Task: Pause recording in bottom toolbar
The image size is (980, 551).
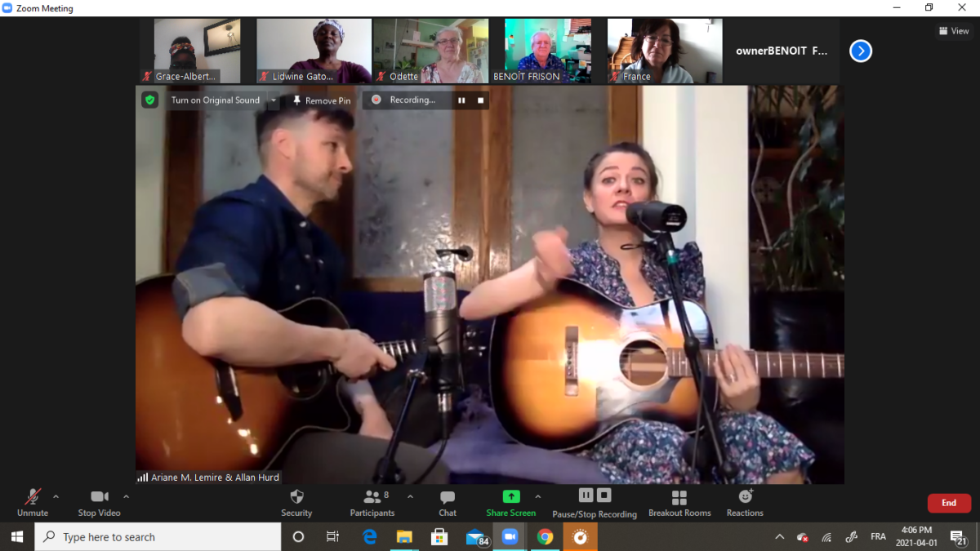Action: pyautogui.click(x=586, y=495)
